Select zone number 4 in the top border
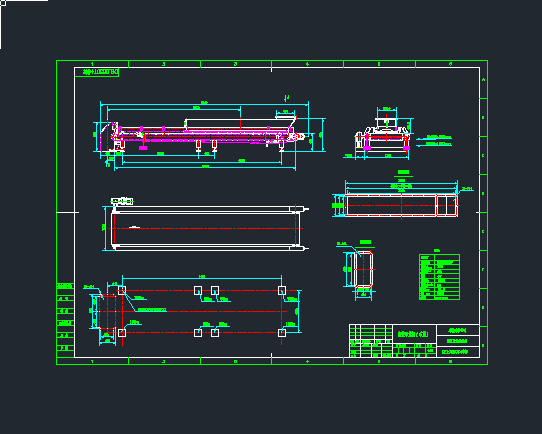This screenshot has height=434, width=542. pos(307,64)
